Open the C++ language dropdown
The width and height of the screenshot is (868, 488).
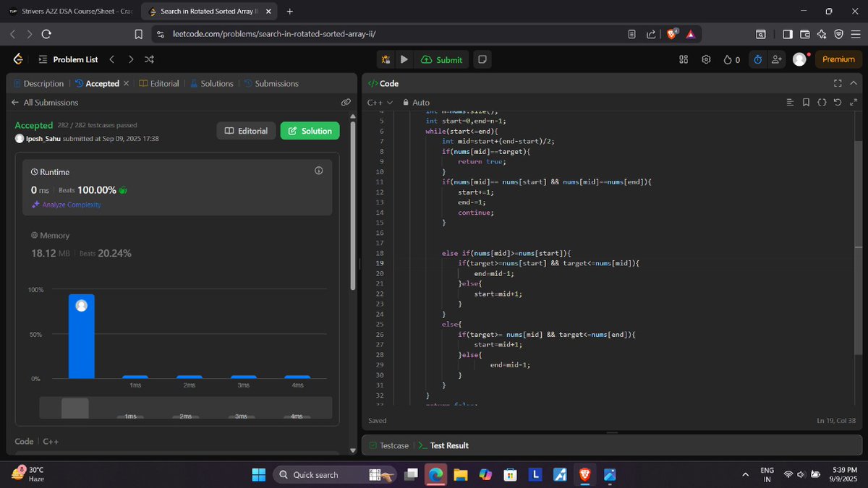click(x=380, y=103)
